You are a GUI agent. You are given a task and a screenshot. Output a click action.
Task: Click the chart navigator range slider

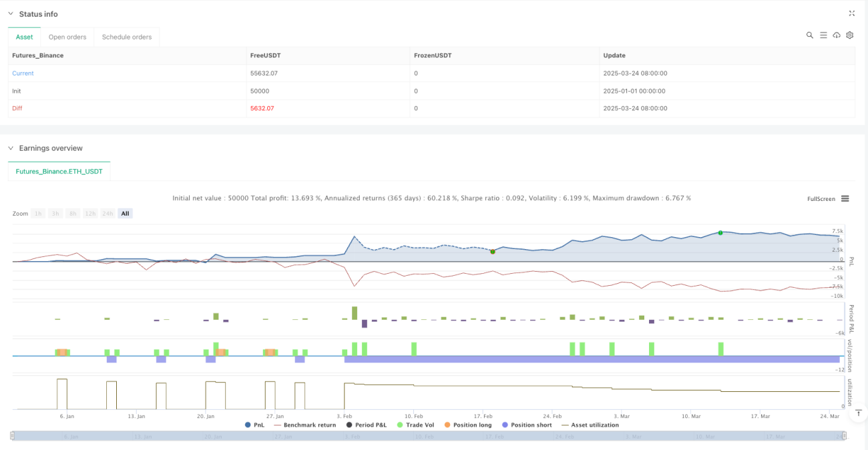pos(427,436)
